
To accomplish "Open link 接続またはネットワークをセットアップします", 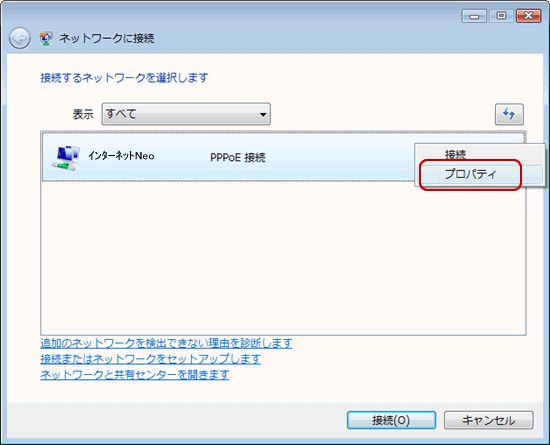I will point(150,359).
